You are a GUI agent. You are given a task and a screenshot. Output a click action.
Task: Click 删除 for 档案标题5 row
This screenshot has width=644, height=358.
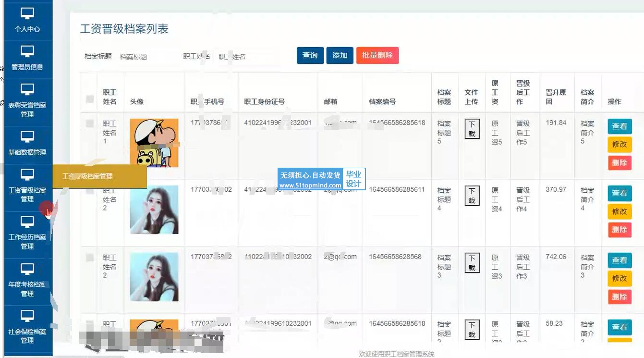click(x=620, y=163)
